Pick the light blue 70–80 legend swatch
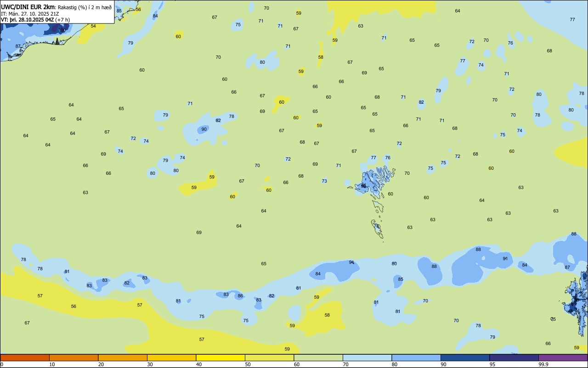The height and width of the screenshot is (368, 588). point(367,357)
